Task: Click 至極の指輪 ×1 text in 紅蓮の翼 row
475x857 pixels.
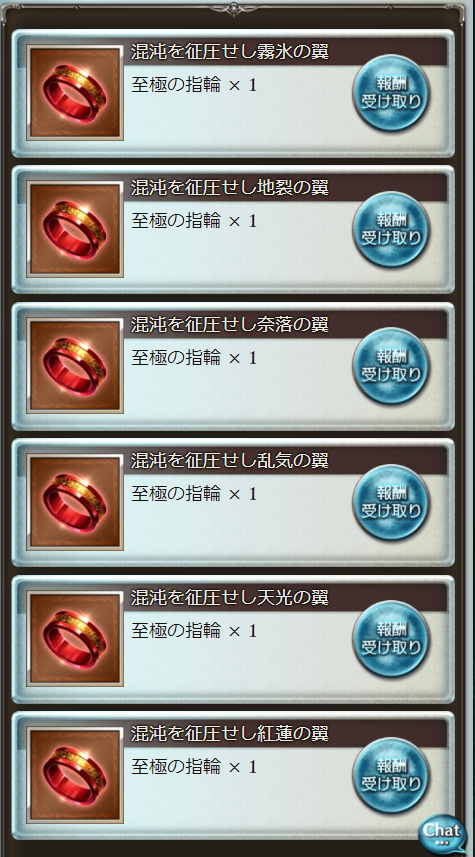Action: click(194, 767)
